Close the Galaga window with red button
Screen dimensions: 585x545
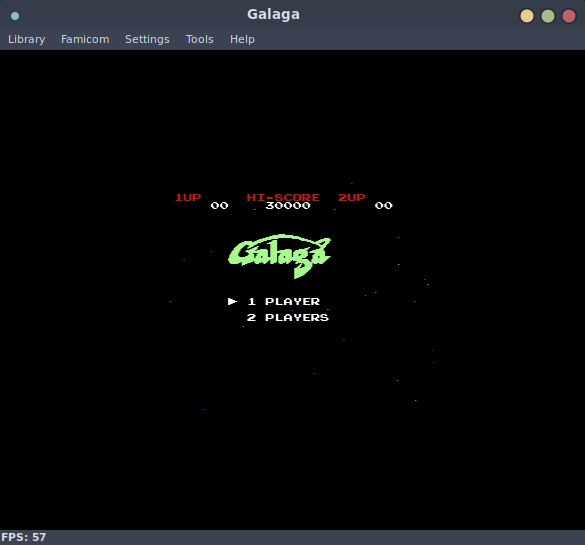tap(569, 16)
